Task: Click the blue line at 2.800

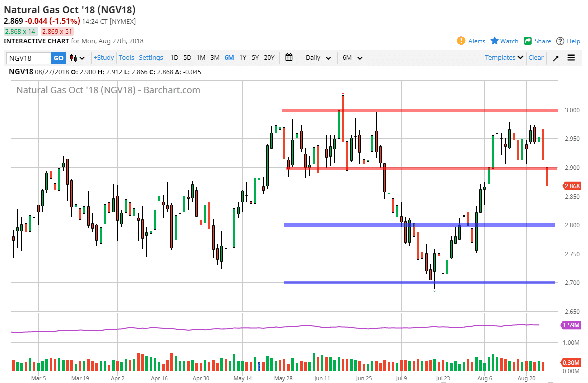Action: (x=420, y=225)
